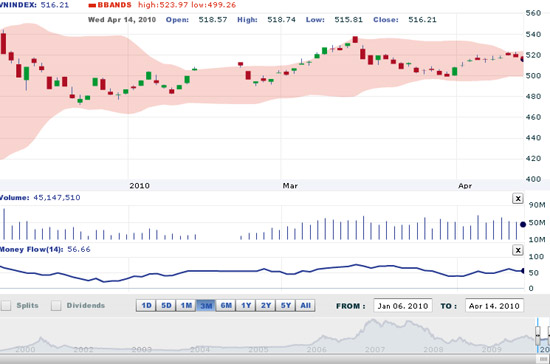Click the Open value 518.57
Image resolution: width=550 pixels, height=364 pixels.
[x=213, y=20]
